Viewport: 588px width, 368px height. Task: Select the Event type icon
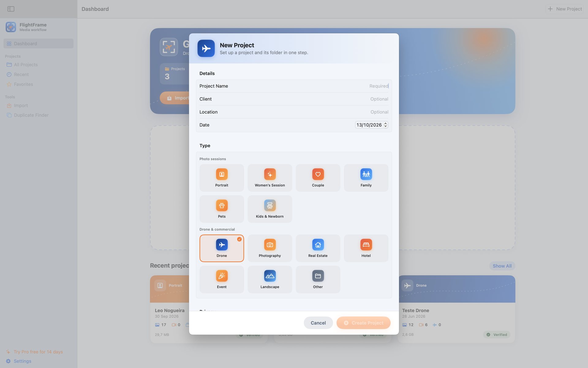222,276
